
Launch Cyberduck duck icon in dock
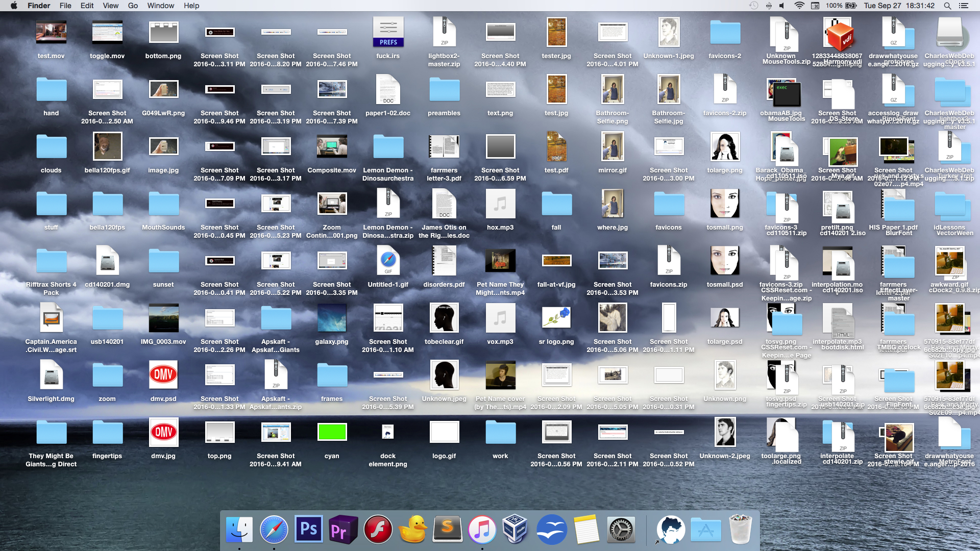412,529
